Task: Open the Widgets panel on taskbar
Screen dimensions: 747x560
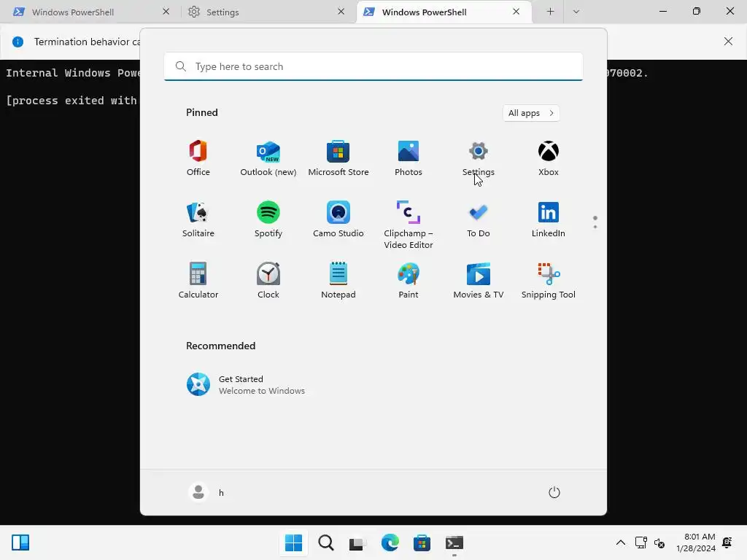Action: [x=20, y=542]
